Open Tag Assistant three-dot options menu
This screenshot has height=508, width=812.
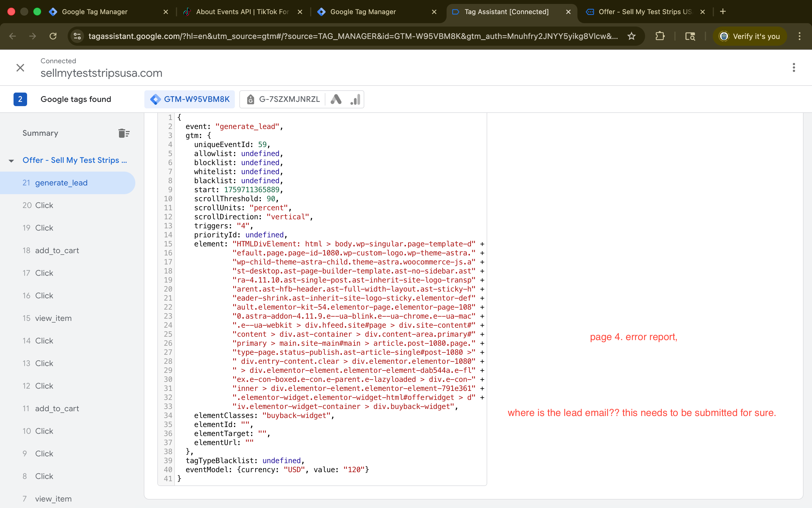coord(794,67)
